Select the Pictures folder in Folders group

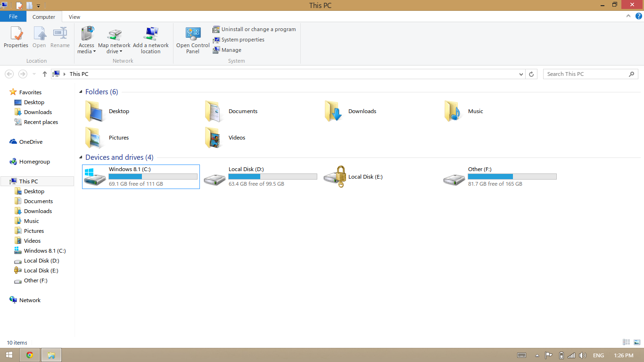point(107,138)
